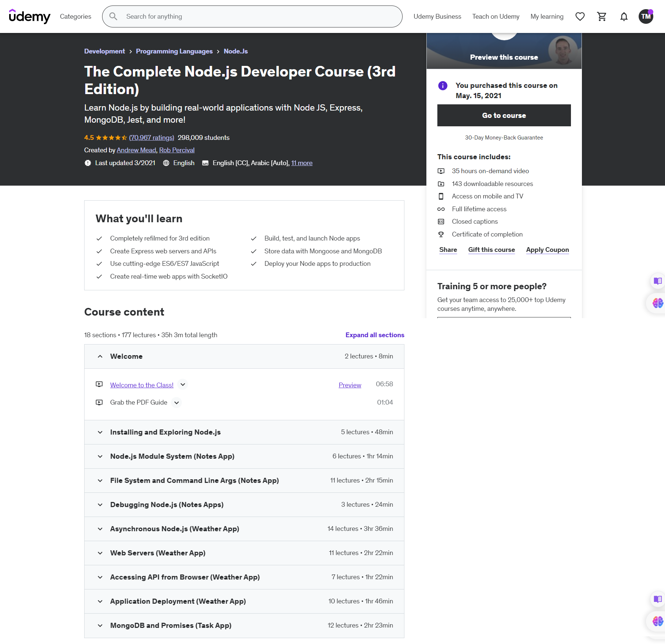Image resolution: width=665 pixels, height=644 pixels.
Task: Click the video icon beside Grab the PDF Guide
Action: click(99, 402)
